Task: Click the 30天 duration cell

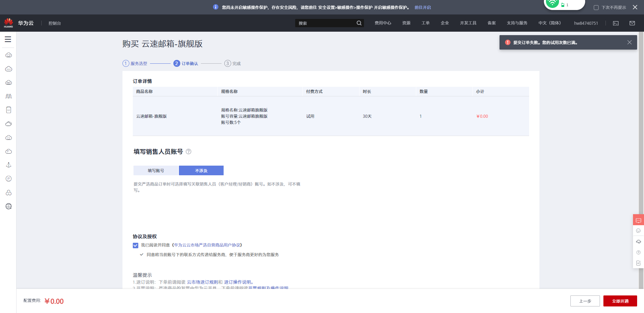Action: [367, 116]
